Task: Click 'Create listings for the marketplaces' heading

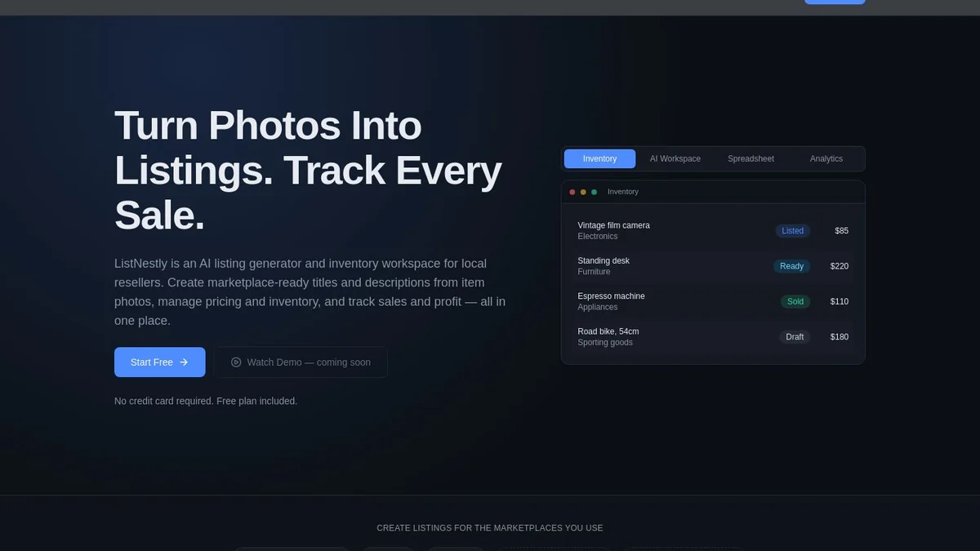Action: 490,528
